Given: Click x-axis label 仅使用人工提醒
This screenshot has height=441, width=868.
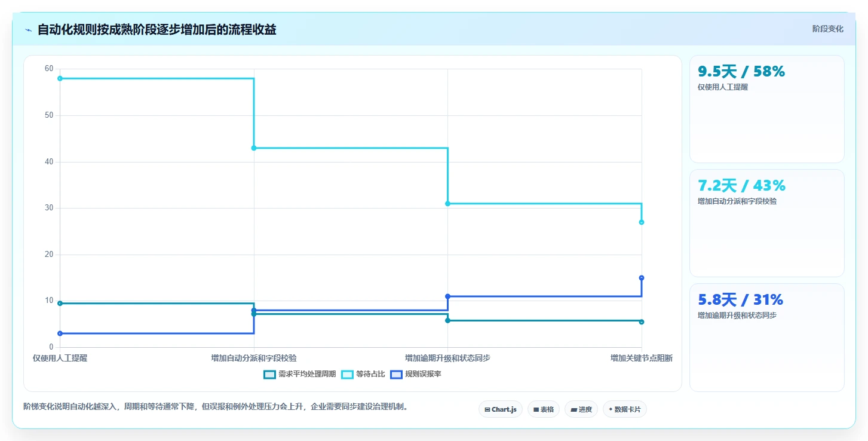Looking at the screenshot, I should (x=60, y=359).
